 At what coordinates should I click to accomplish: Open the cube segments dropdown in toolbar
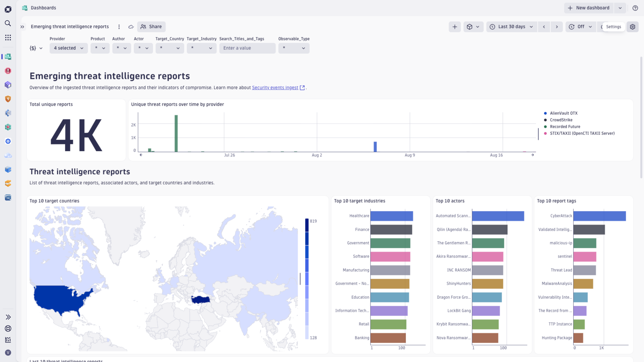coord(473,27)
